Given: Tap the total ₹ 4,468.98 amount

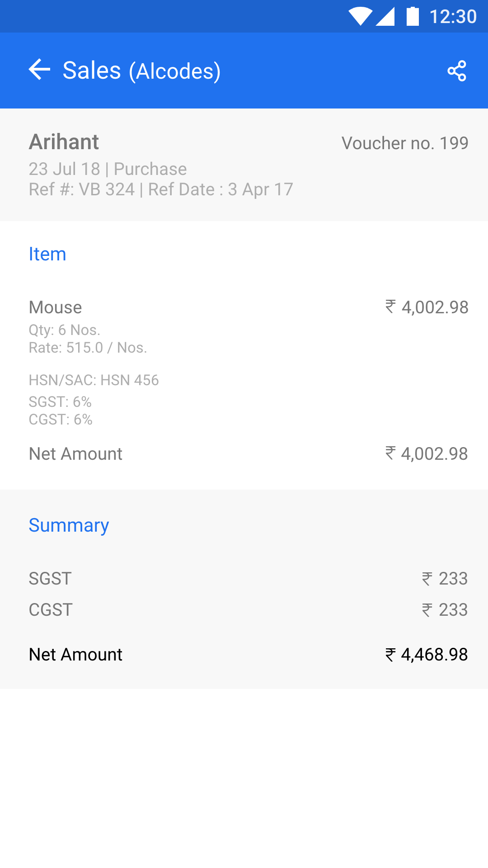Looking at the screenshot, I should click(427, 655).
